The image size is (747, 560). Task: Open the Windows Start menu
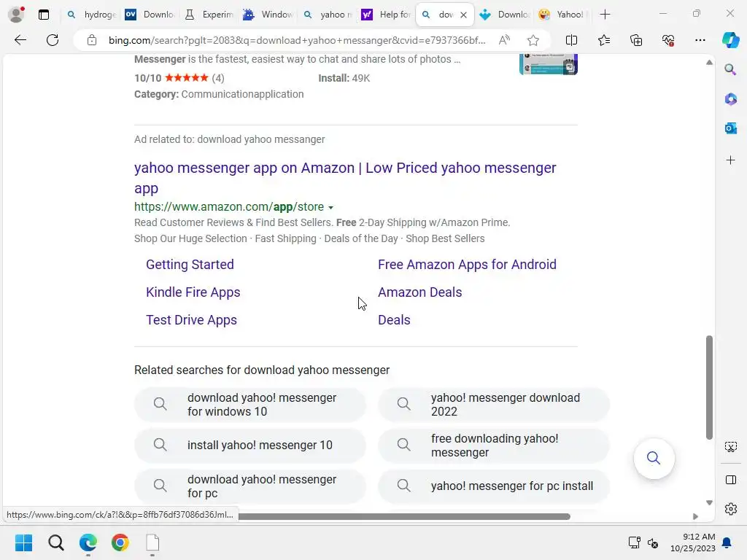[23, 542]
